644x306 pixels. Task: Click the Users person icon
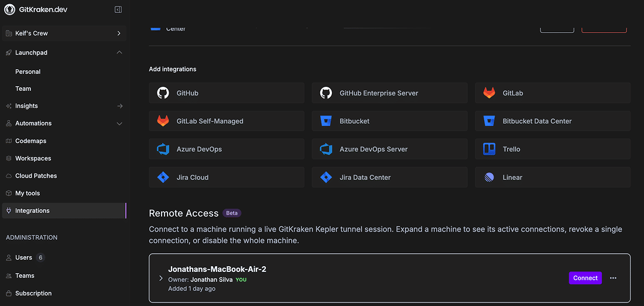point(9,258)
